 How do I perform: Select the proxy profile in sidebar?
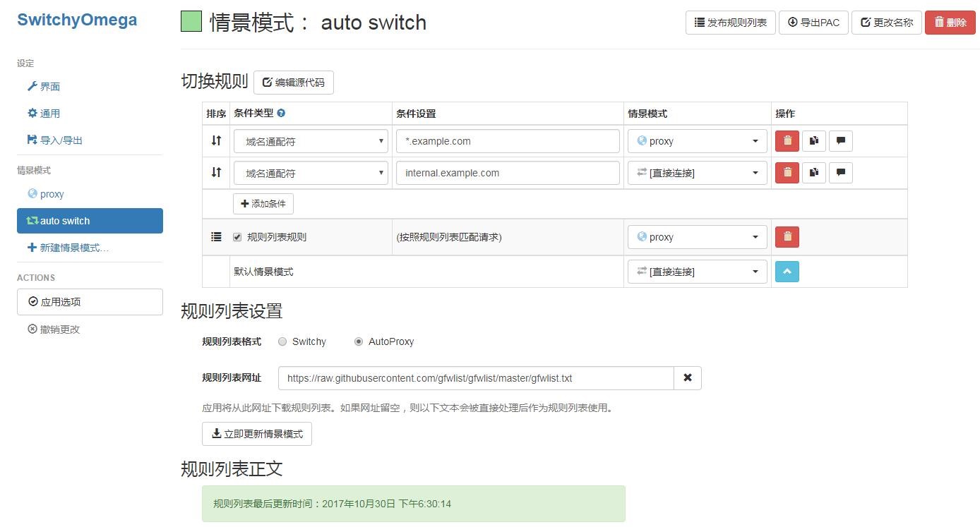[46, 194]
